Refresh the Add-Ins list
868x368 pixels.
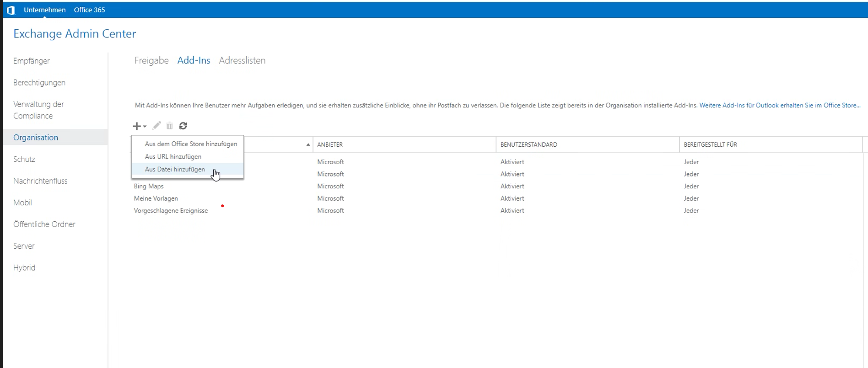(x=183, y=126)
